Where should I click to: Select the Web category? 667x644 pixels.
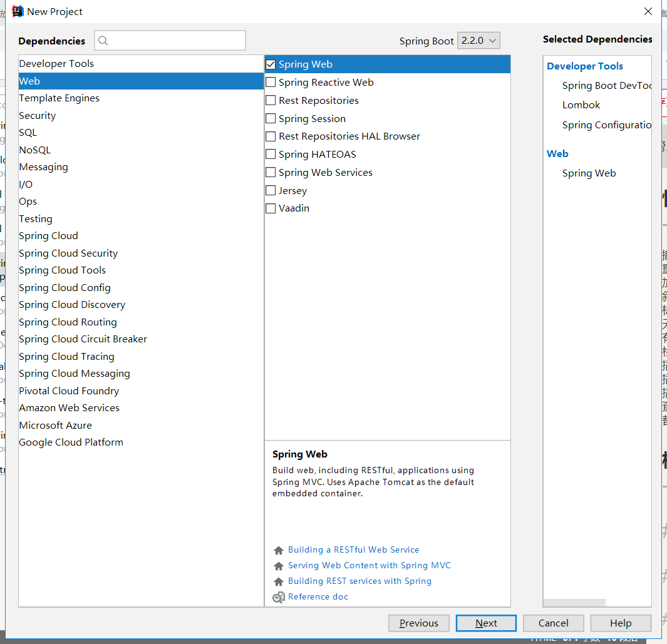pos(141,81)
